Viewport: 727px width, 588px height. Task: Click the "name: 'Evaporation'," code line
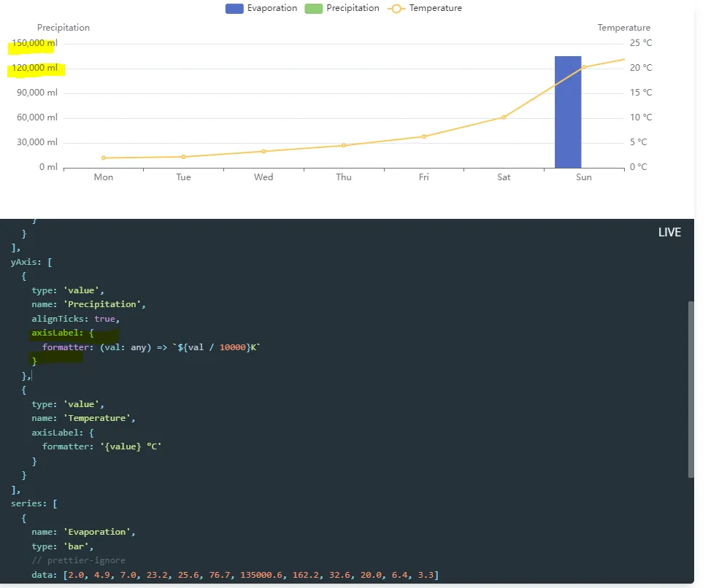pyautogui.click(x=83, y=532)
